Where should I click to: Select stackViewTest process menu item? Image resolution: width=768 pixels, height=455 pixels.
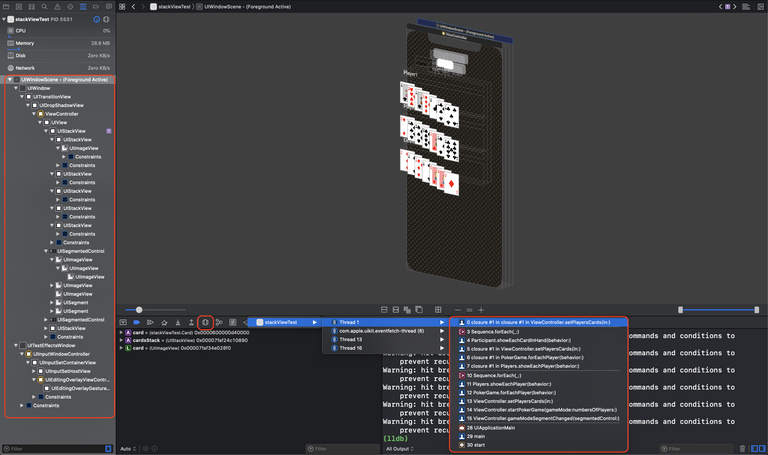[x=284, y=322]
